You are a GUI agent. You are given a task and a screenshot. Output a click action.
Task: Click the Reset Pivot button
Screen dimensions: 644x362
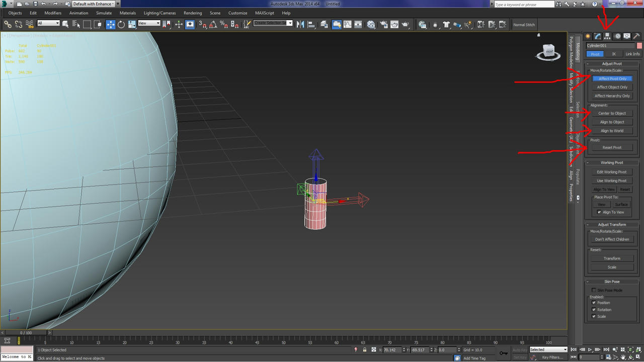612,147
